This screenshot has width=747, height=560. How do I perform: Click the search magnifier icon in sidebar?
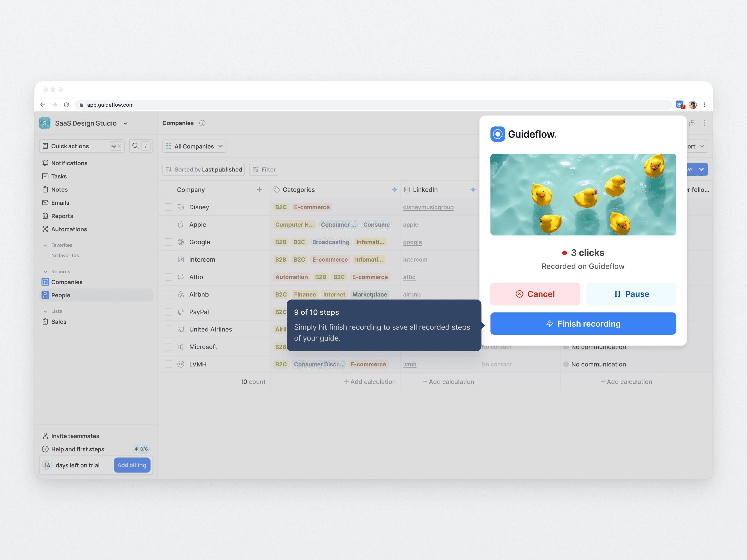tap(136, 146)
